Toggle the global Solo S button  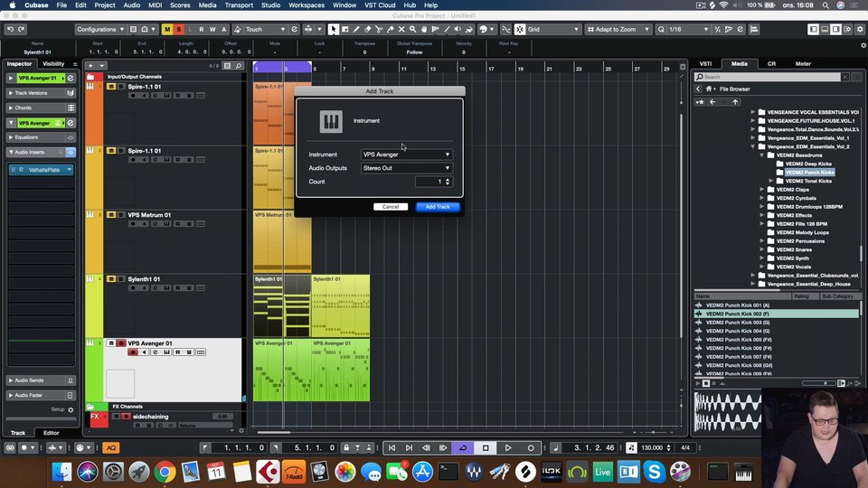pyautogui.click(x=179, y=29)
